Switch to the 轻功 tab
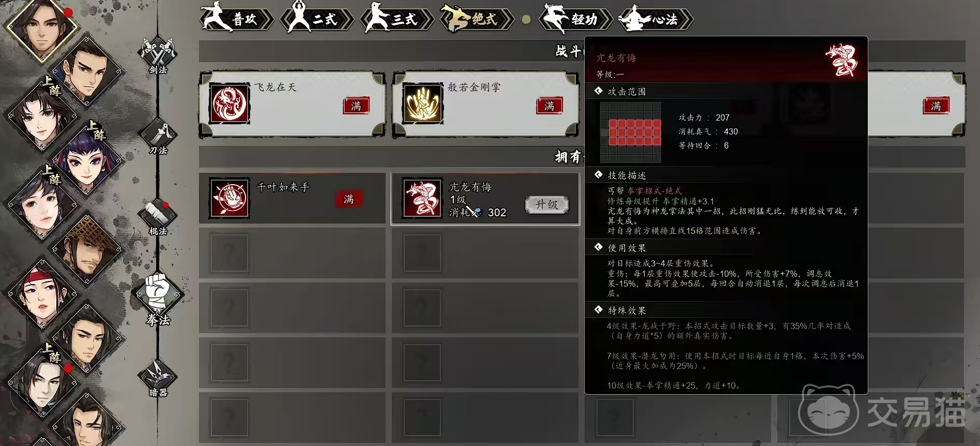Screen dimensions: 980x446 coord(575,19)
